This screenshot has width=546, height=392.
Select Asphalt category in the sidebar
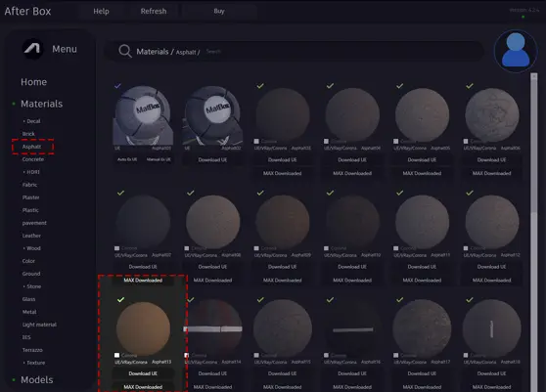click(31, 147)
